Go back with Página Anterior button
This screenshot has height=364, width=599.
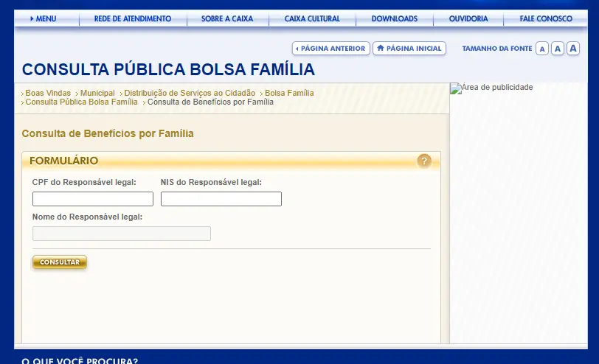point(330,49)
